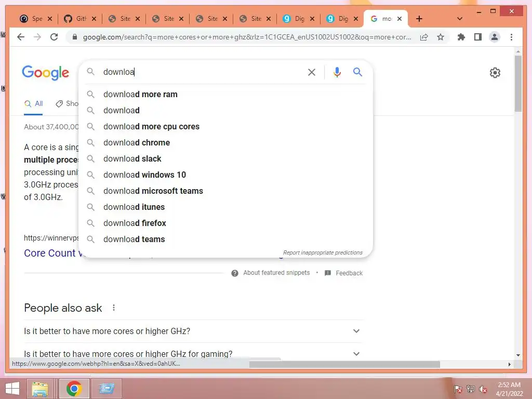Click in the Google search input field
This screenshot has width=532, height=399.
tap(202, 72)
